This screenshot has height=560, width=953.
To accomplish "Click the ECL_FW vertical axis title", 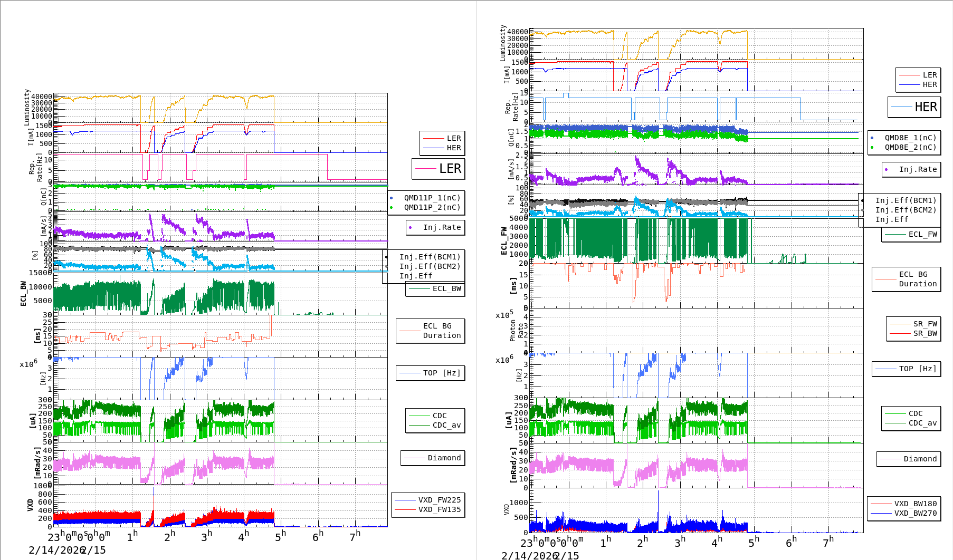I will click(x=504, y=241).
